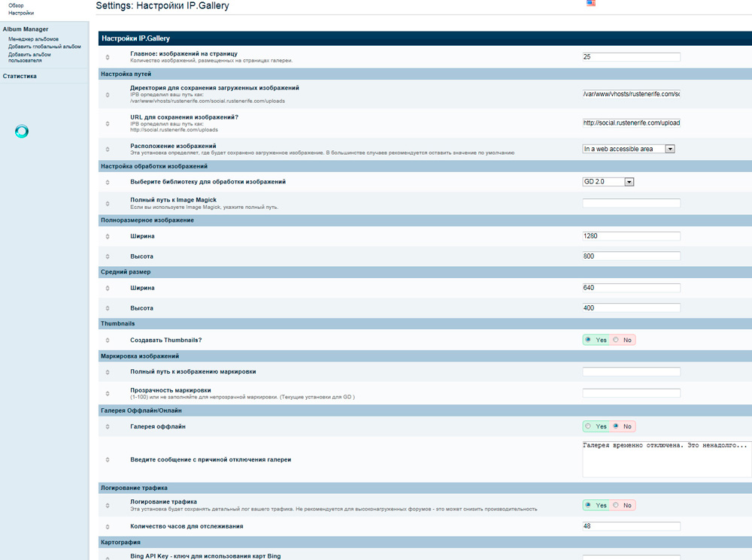Image resolution: width=752 pixels, height=560 pixels.
Task: Click reorder handle next to Количество часов для отслеживания
Action: pos(107,526)
